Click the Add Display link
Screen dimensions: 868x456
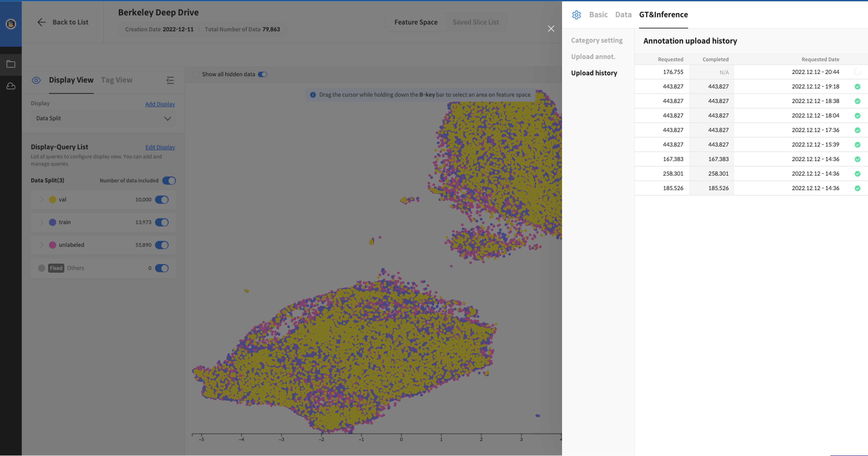(160, 104)
